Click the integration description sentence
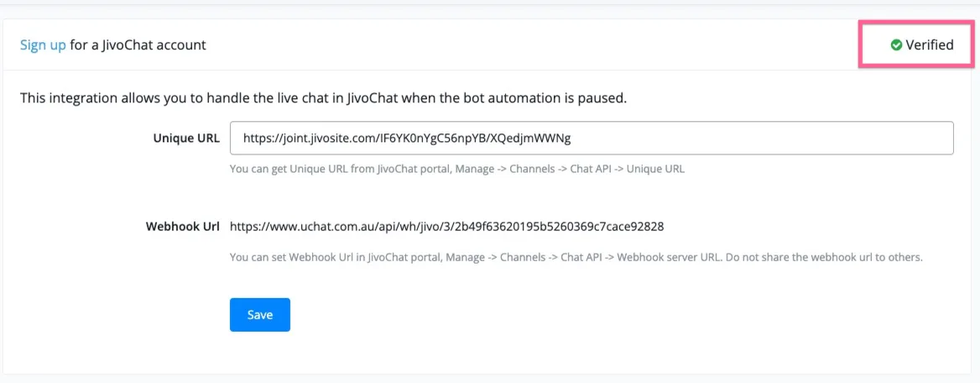Screen dimensions: 980x383 click(x=323, y=98)
